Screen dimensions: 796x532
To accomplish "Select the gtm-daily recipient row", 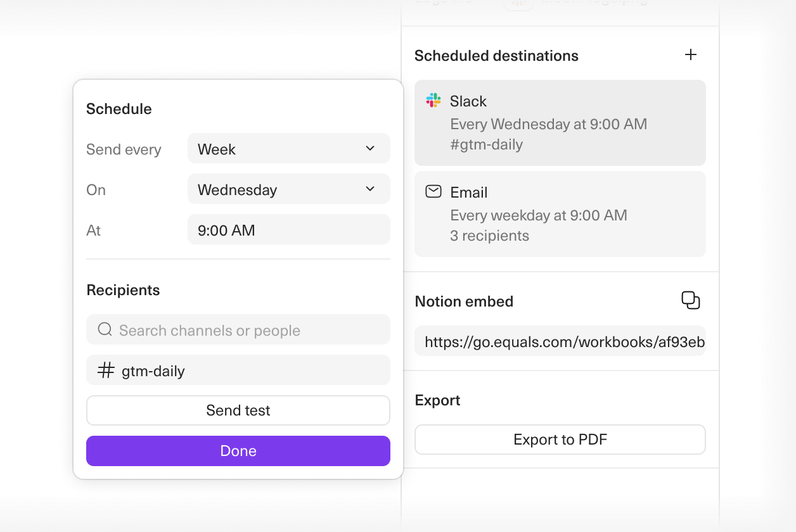I will (x=238, y=370).
